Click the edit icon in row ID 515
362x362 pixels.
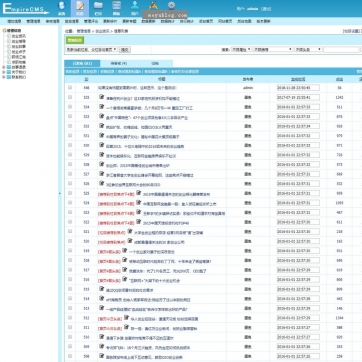(102, 289)
